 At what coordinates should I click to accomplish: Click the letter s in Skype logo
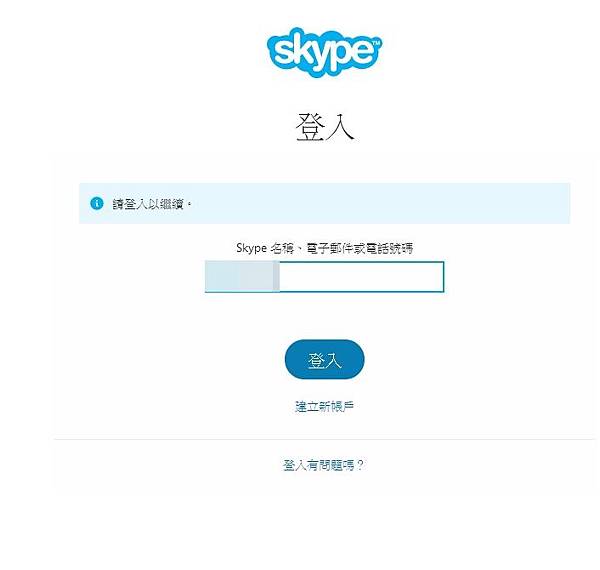pyautogui.click(x=284, y=51)
